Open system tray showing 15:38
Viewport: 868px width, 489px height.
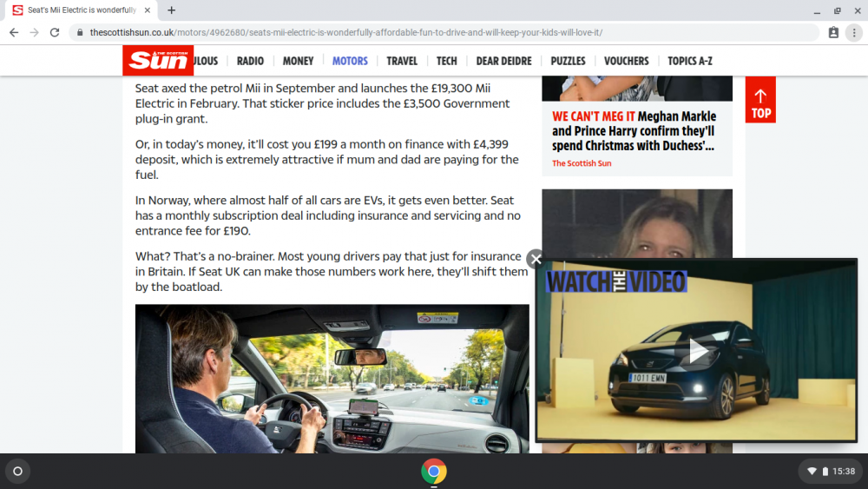[x=831, y=472]
